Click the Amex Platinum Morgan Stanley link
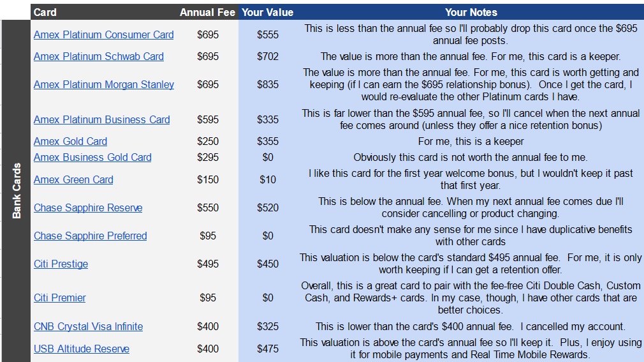Screen dimensions: 644x362 click(103, 84)
